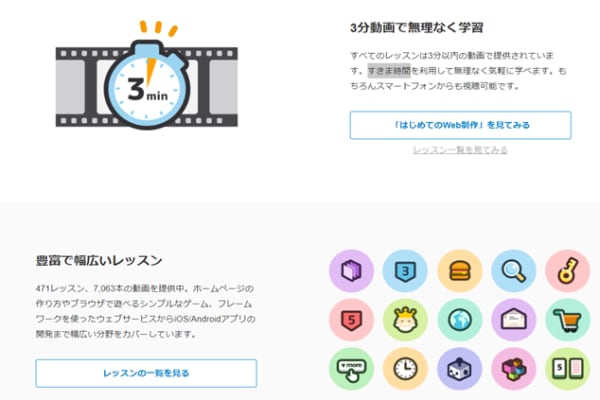This screenshot has height=400, width=600.
Task: Click the highlighted すきま時間 text
Action: 389,71
